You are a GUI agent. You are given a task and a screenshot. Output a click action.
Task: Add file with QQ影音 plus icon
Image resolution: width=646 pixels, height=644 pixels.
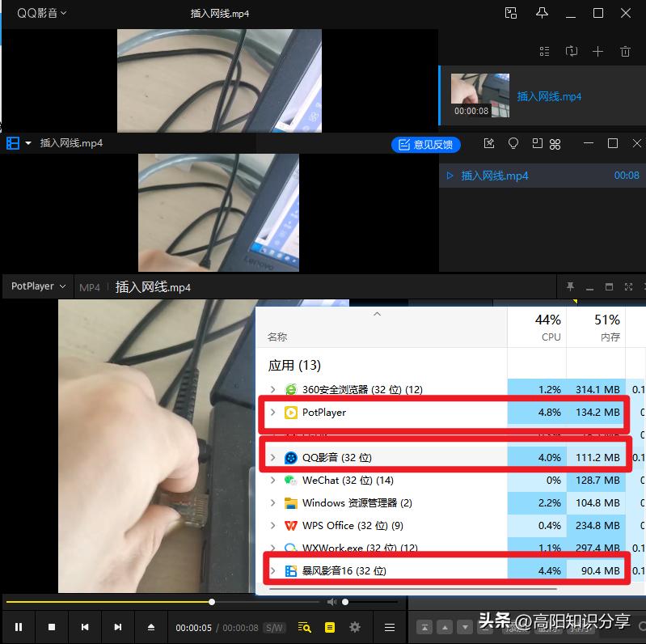coord(597,52)
